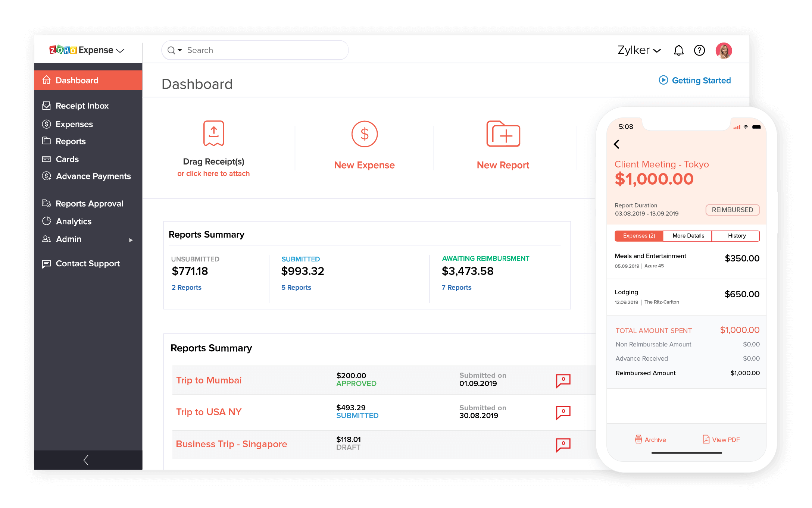The image size is (812, 508).
Task: Open the notifications bell
Action: 679,50
